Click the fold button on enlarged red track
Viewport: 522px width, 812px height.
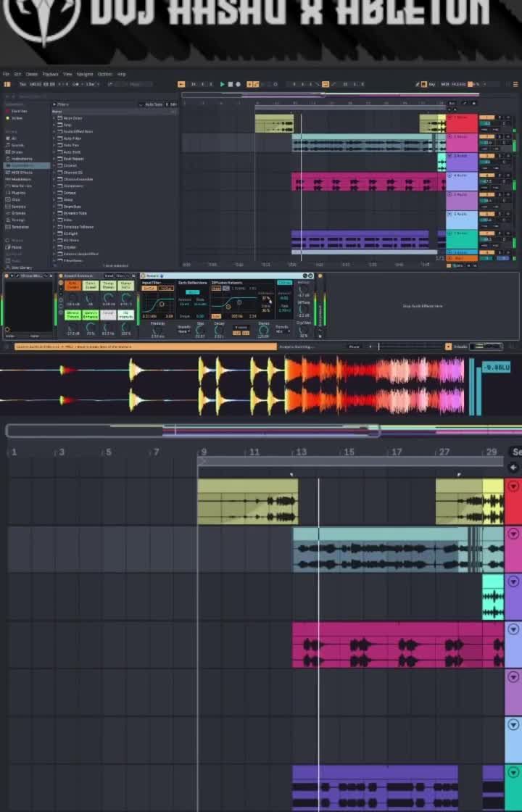point(513,486)
